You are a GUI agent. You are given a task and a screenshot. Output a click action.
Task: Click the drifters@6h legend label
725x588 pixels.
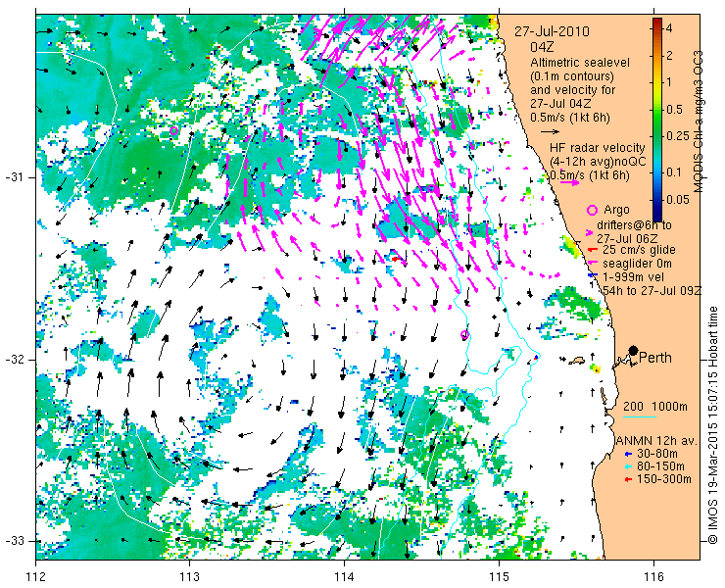tap(635, 225)
